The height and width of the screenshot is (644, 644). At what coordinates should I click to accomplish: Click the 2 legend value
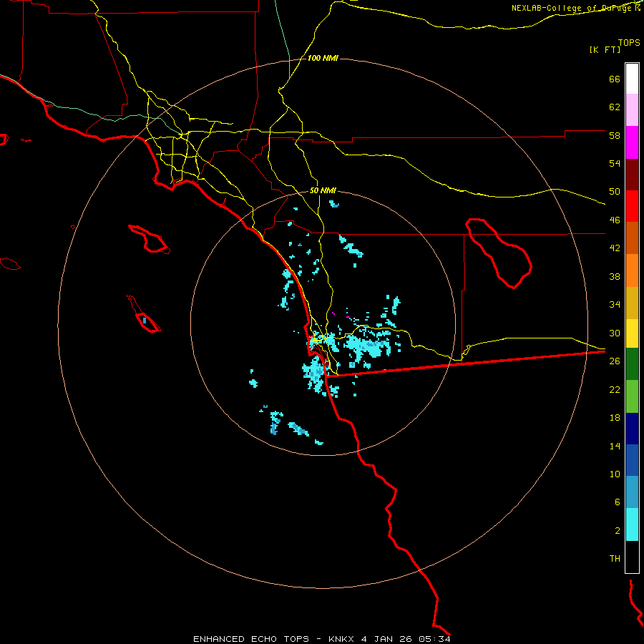[x=618, y=531]
